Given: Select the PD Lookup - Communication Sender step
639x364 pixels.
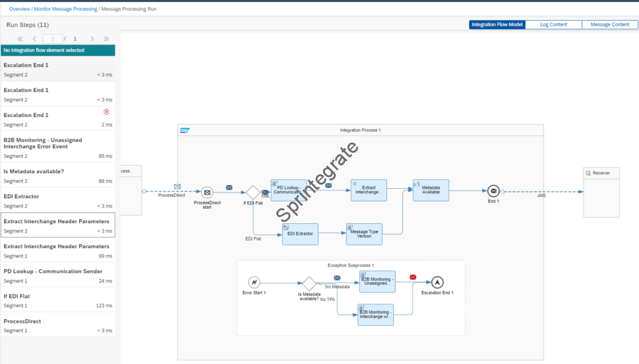Looking at the screenshot, I should coord(289,190).
